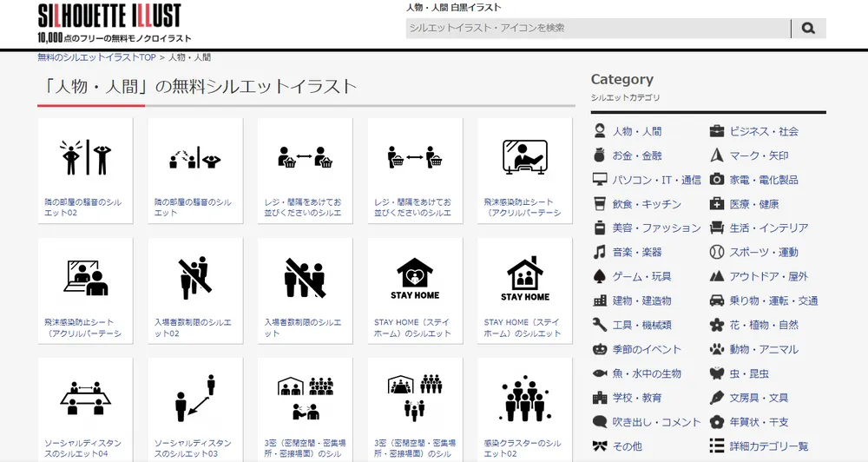
Task: Open the 入場者数制限のシルエット02 illustration
Action: pyautogui.click(x=194, y=291)
